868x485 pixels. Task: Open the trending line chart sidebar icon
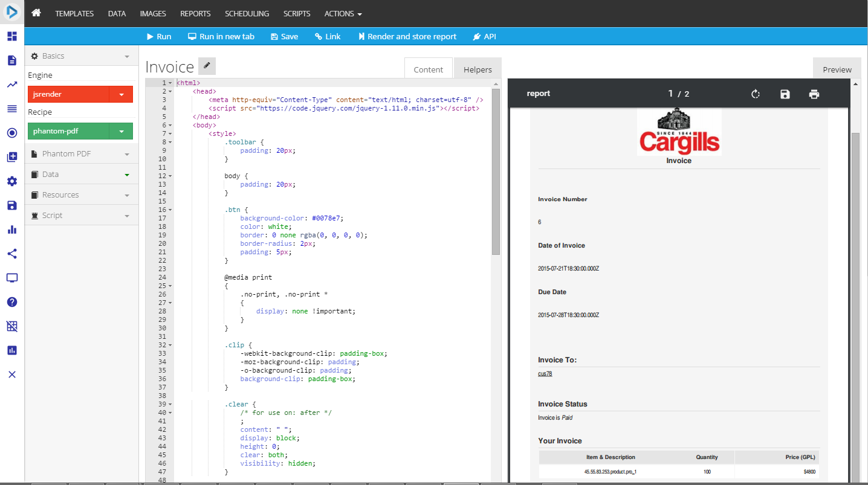click(x=12, y=85)
